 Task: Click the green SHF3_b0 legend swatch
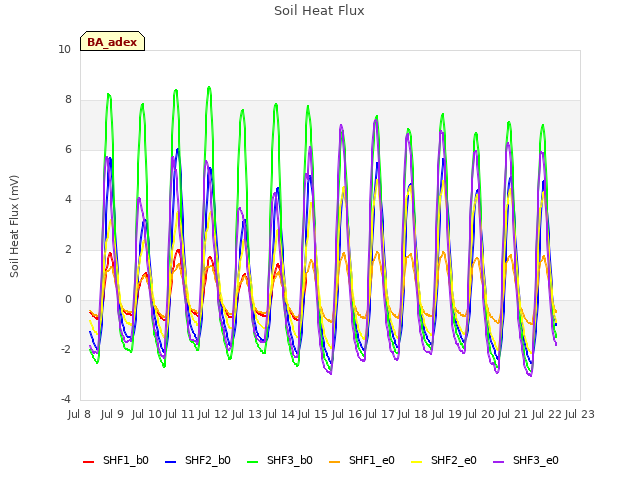(253, 462)
